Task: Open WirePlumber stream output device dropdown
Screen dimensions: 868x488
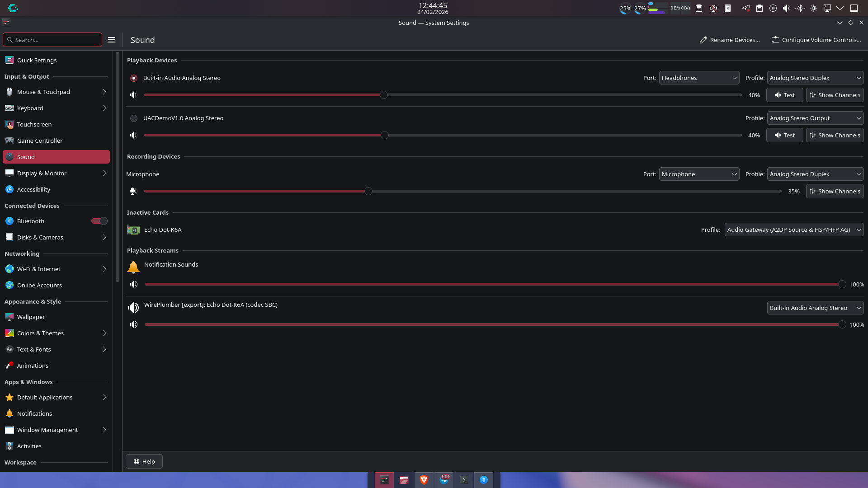Action: click(x=815, y=308)
